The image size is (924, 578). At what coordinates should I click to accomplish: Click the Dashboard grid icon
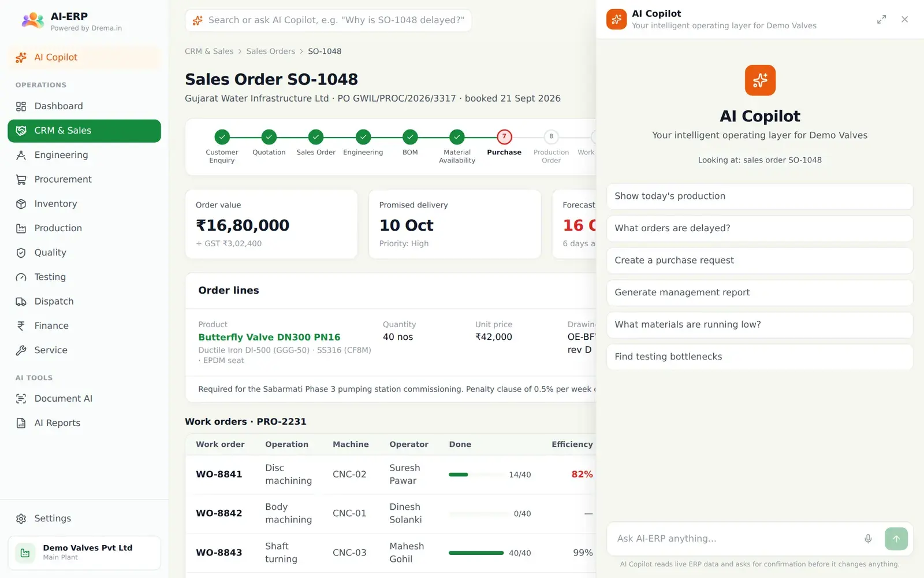(21, 106)
